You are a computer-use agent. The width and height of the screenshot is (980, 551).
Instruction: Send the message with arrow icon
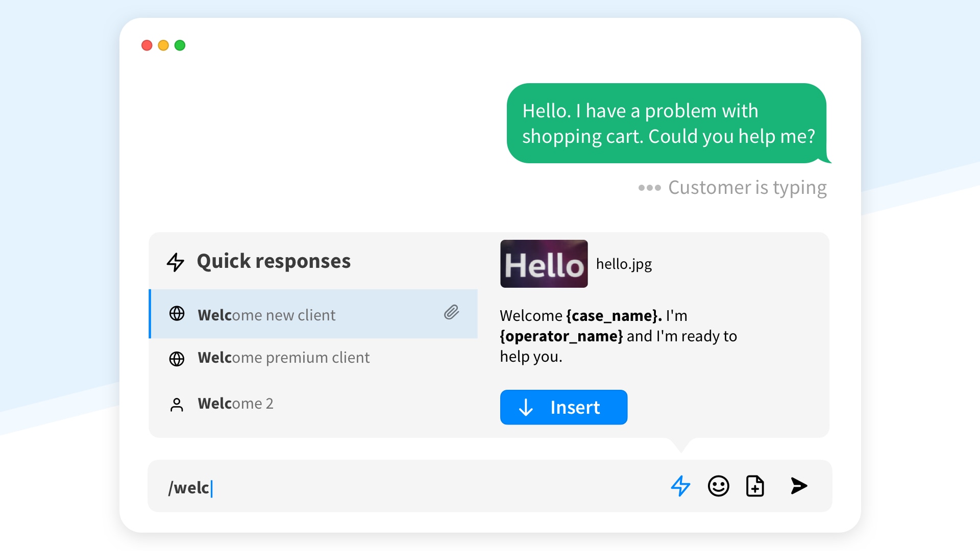tap(798, 486)
